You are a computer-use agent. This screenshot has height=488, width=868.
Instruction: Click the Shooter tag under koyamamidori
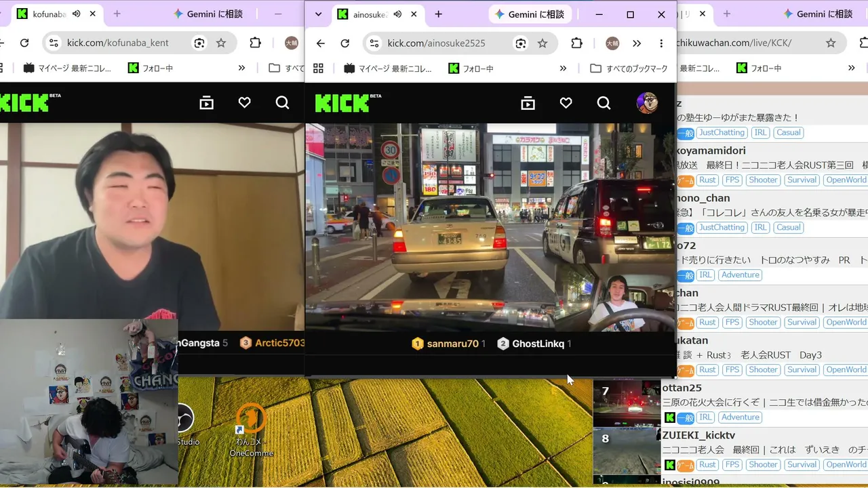(x=763, y=180)
